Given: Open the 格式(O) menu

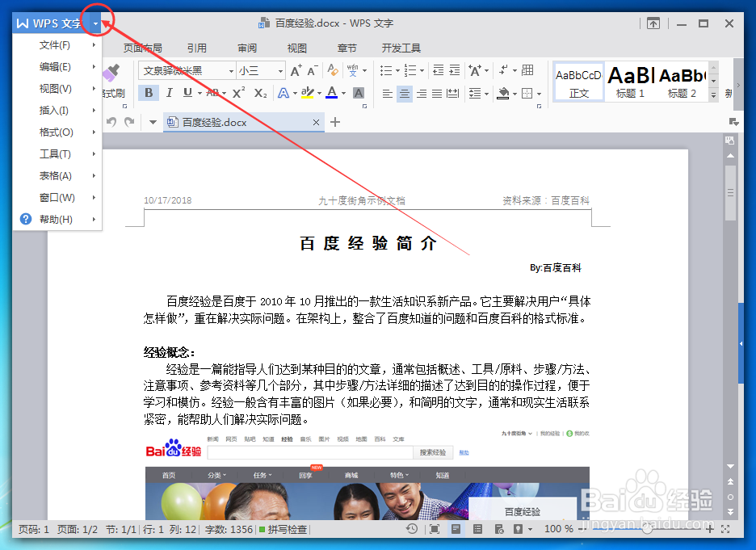Looking at the screenshot, I should (x=57, y=132).
